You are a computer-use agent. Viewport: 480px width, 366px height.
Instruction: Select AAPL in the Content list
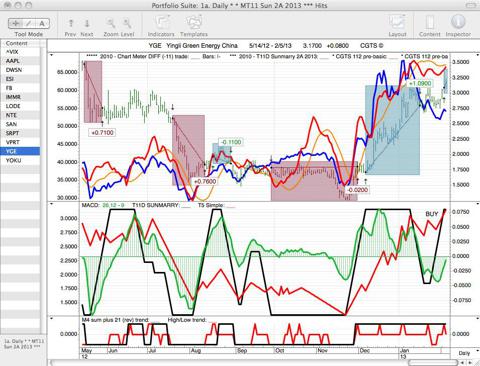coord(20,61)
